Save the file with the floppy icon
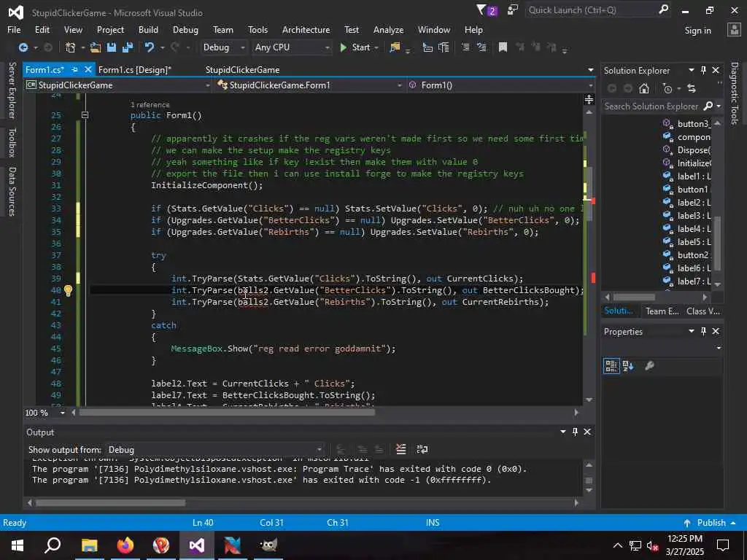 pos(112,47)
